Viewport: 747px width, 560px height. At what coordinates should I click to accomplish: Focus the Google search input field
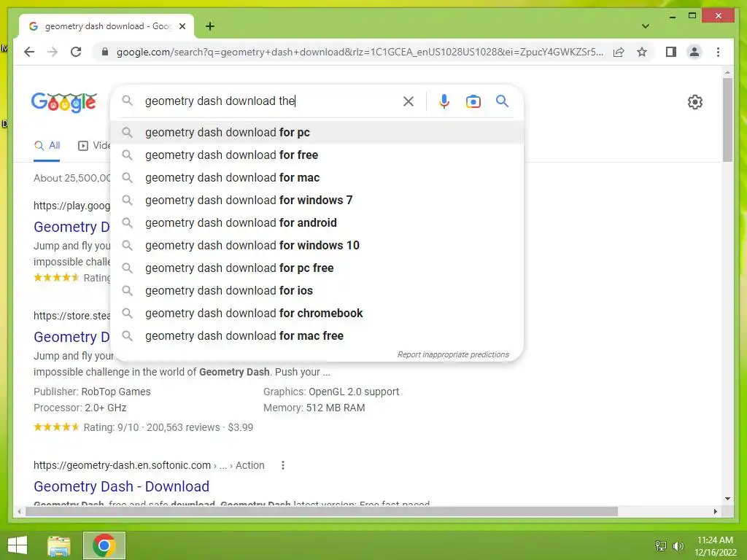271,101
